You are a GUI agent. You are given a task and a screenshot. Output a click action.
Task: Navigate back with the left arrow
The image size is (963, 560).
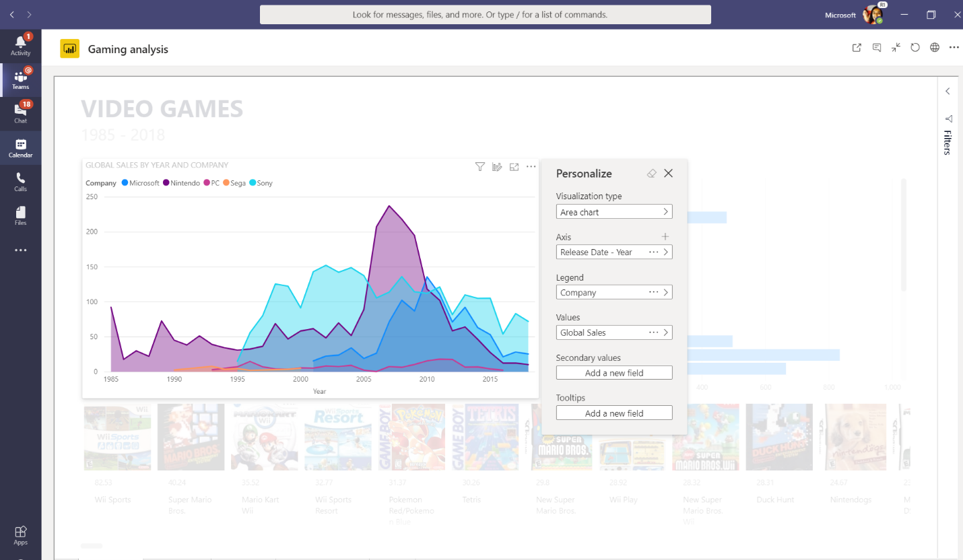click(12, 14)
